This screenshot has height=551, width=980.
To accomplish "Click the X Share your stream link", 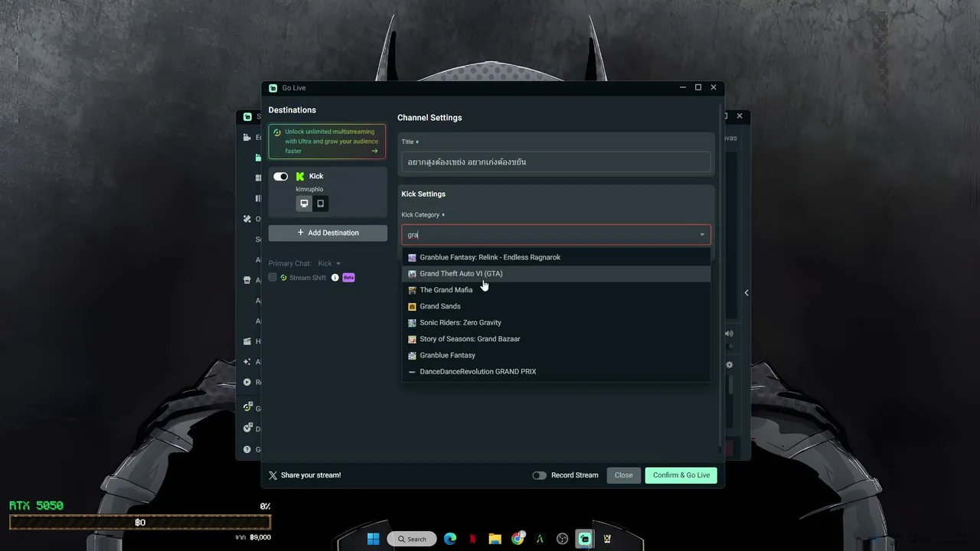I will click(x=305, y=475).
